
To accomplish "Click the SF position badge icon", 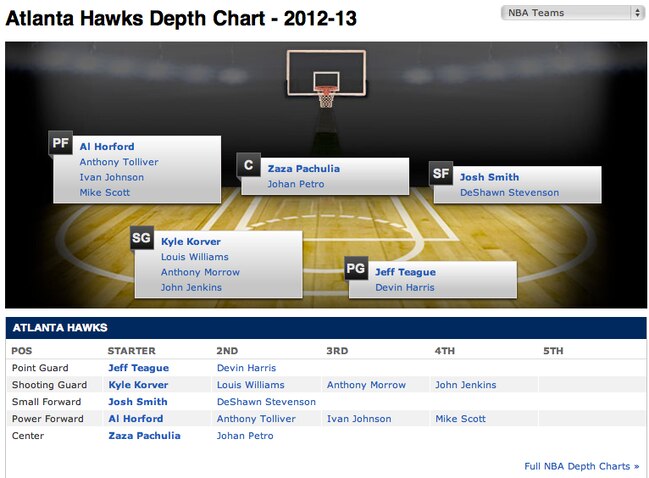I will tap(441, 173).
